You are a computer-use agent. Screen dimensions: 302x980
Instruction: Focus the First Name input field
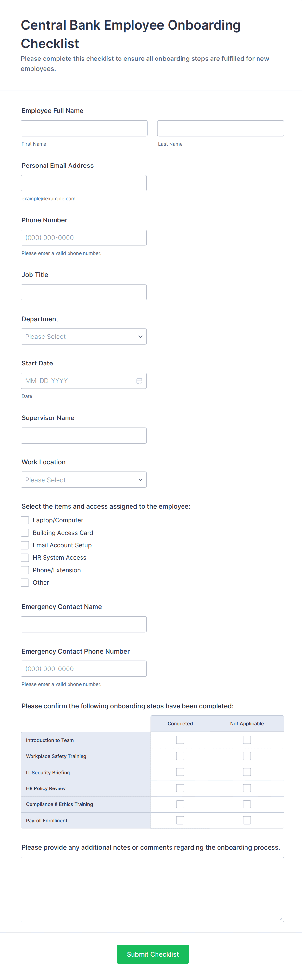click(x=84, y=128)
